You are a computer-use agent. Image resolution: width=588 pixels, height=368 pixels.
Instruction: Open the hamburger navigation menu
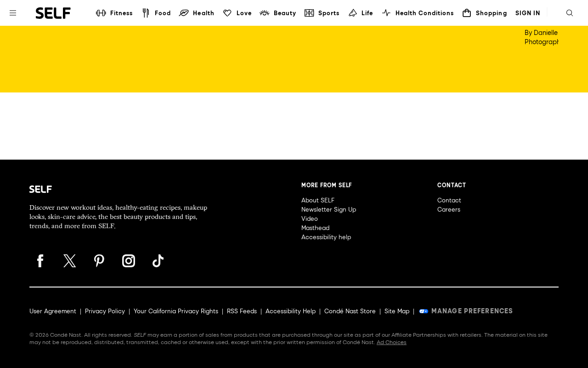[x=13, y=13]
